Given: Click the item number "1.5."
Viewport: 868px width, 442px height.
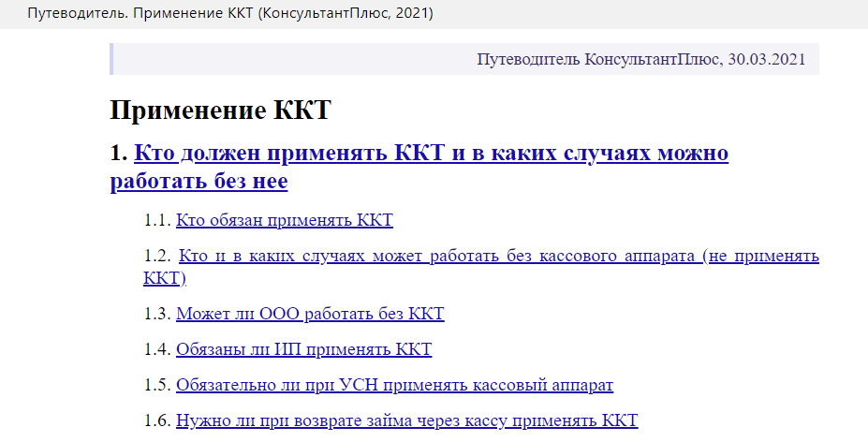Looking at the screenshot, I should 157,385.
